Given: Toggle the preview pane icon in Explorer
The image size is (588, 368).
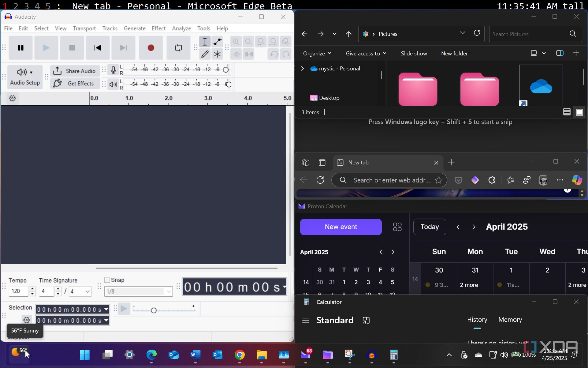Looking at the screenshot, I should point(560,53).
